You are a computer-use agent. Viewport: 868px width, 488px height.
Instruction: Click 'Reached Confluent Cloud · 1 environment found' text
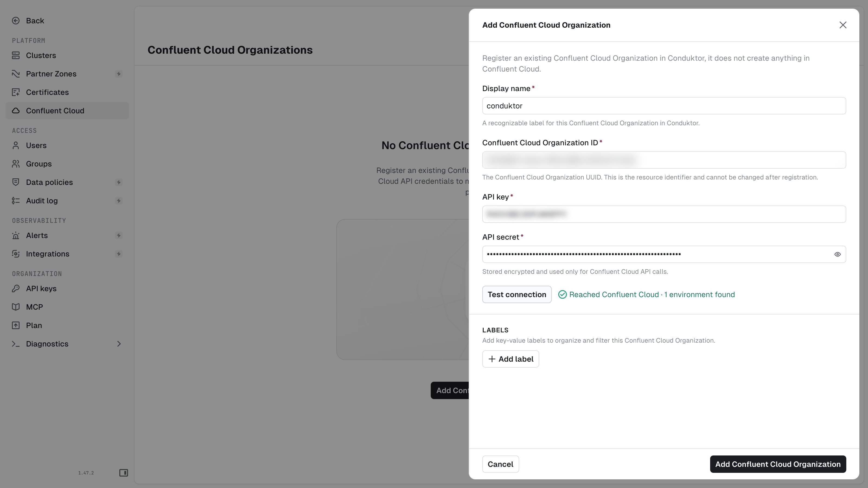[x=652, y=295]
